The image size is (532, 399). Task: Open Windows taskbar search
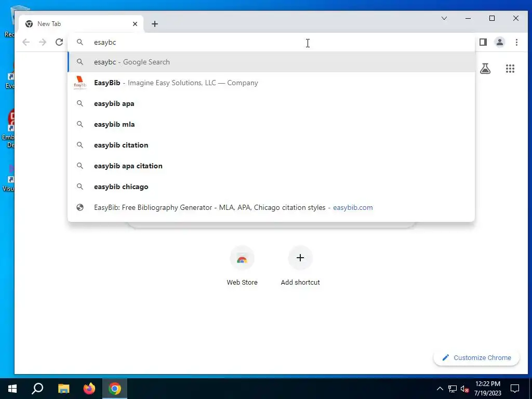click(37, 389)
